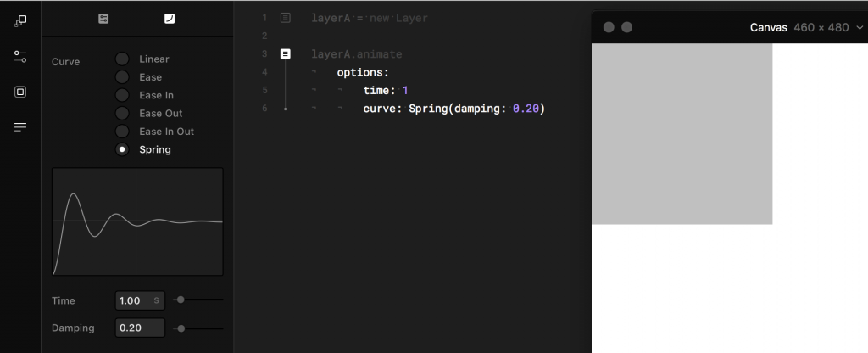
Task: Switch to the sliders settings panel tab
Action: pyautogui.click(x=103, y=19)
